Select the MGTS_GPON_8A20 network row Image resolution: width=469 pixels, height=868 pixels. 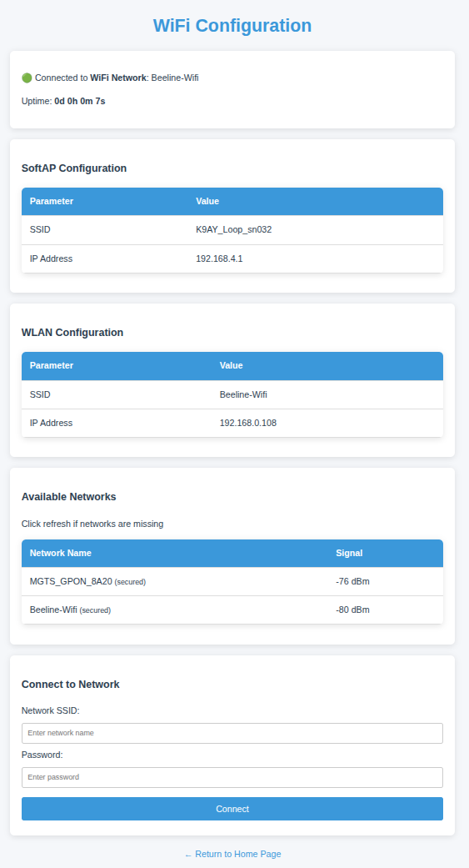point(232,581)
